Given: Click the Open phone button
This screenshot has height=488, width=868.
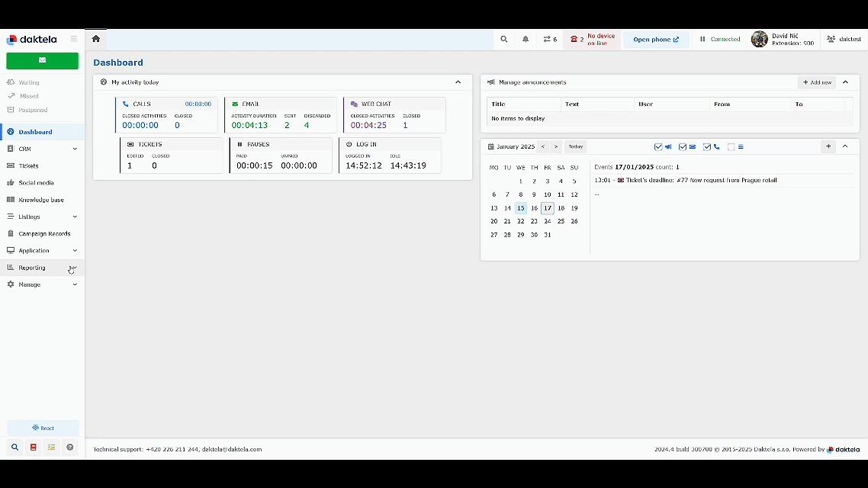Looking at the screenshot, I should [x=655, y=40].
